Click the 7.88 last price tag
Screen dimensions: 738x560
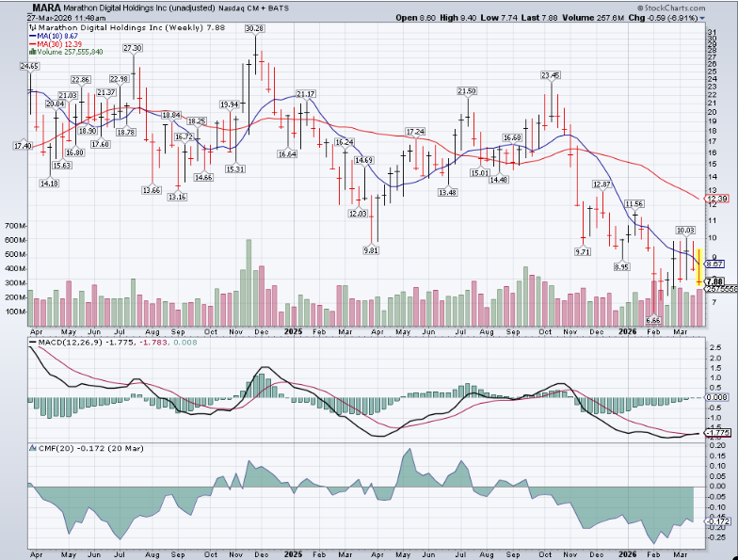click(x=714, y=280)
